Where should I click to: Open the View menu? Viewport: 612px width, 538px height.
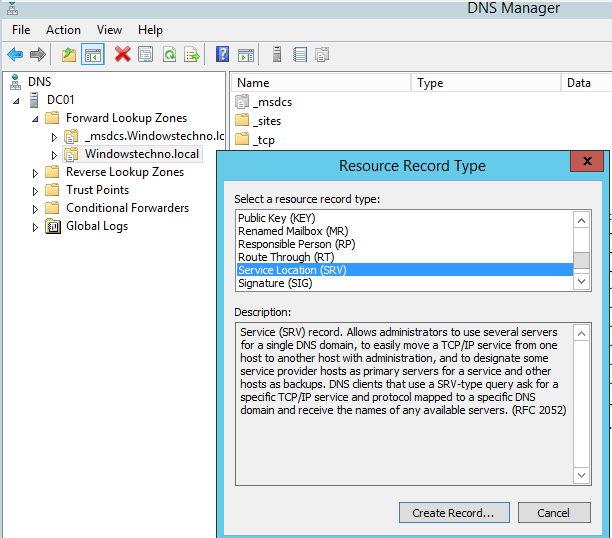[x=109, y=30]
